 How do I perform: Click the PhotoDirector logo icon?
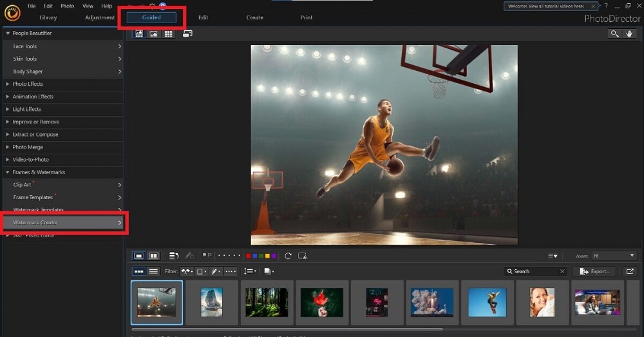click(x=12, y=13)
